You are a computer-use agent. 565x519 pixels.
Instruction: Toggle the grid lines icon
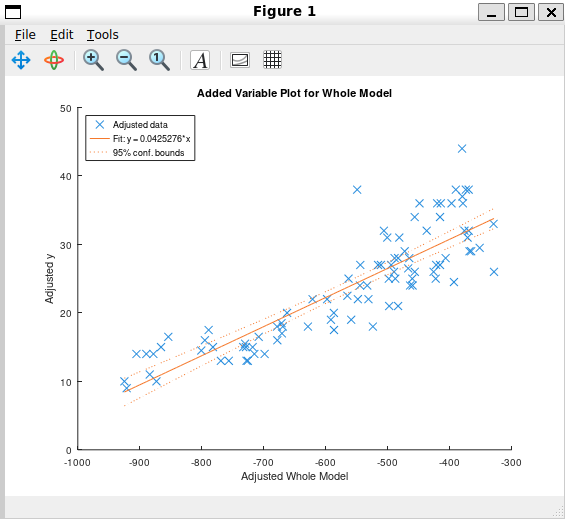pos(272,60)
